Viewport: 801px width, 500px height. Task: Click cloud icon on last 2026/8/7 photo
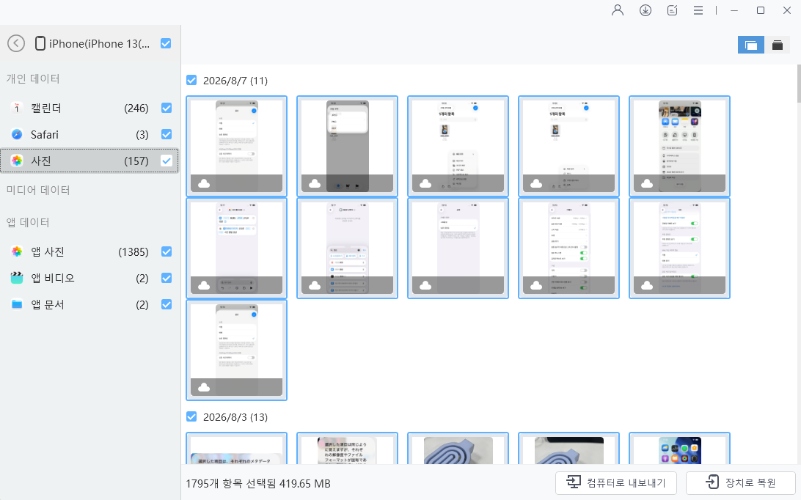[x=204, y=388]
